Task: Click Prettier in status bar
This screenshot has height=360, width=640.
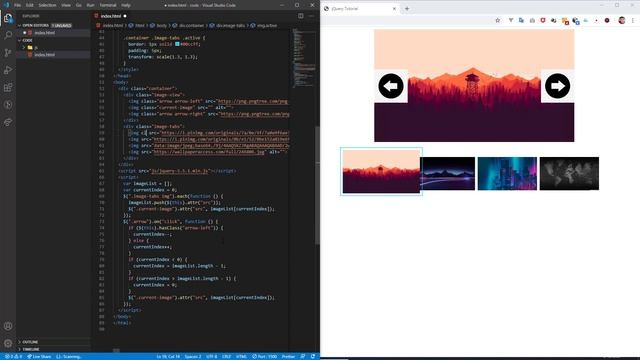Action: click(288, 357)
